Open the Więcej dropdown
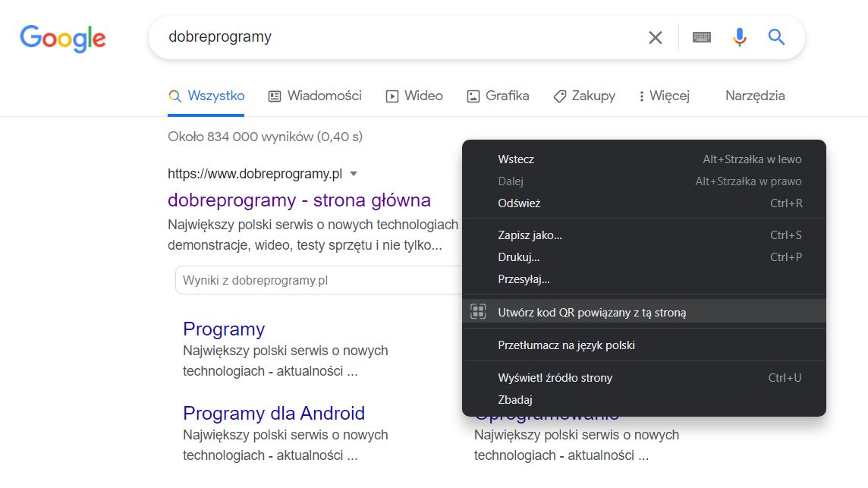The image size is (868, 488). click(663, 96)
